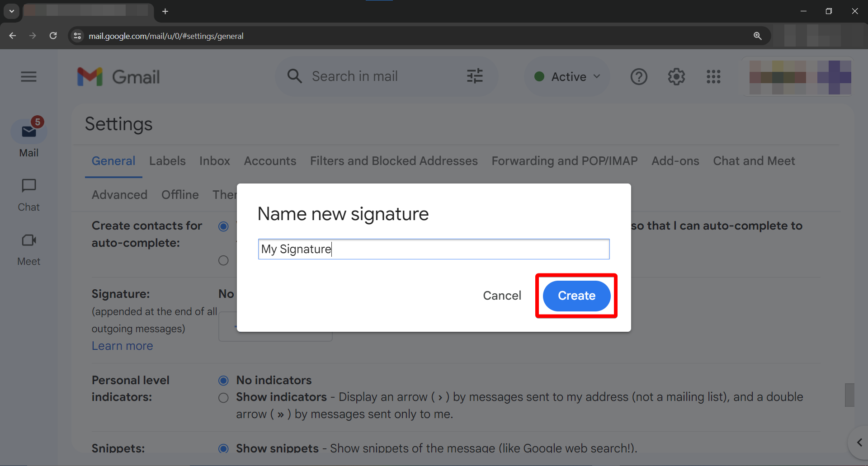Click the Create button in signature dialog
Image resolution: width=868 pixels, height=466 pixels.
coord(576,296)
